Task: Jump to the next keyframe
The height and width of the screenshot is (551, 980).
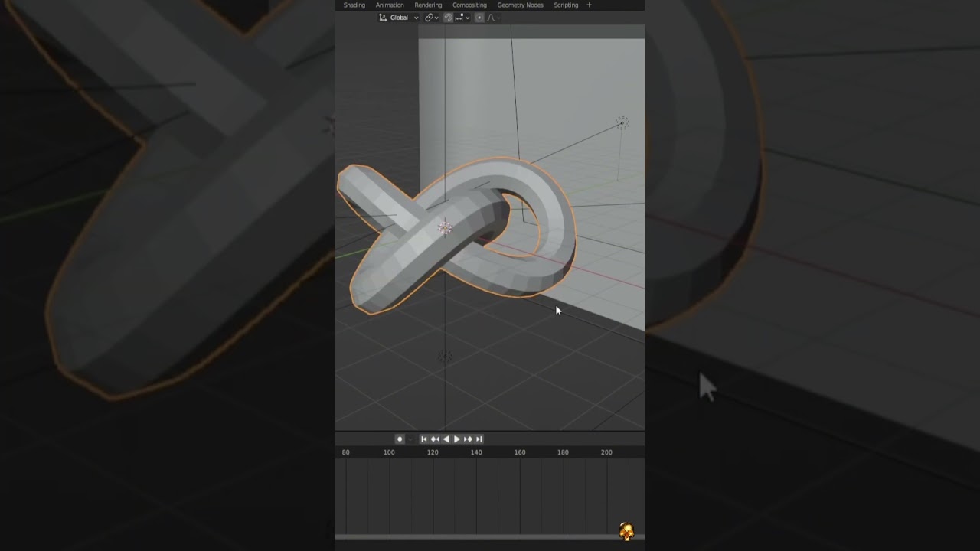Action: pos(468,439)
